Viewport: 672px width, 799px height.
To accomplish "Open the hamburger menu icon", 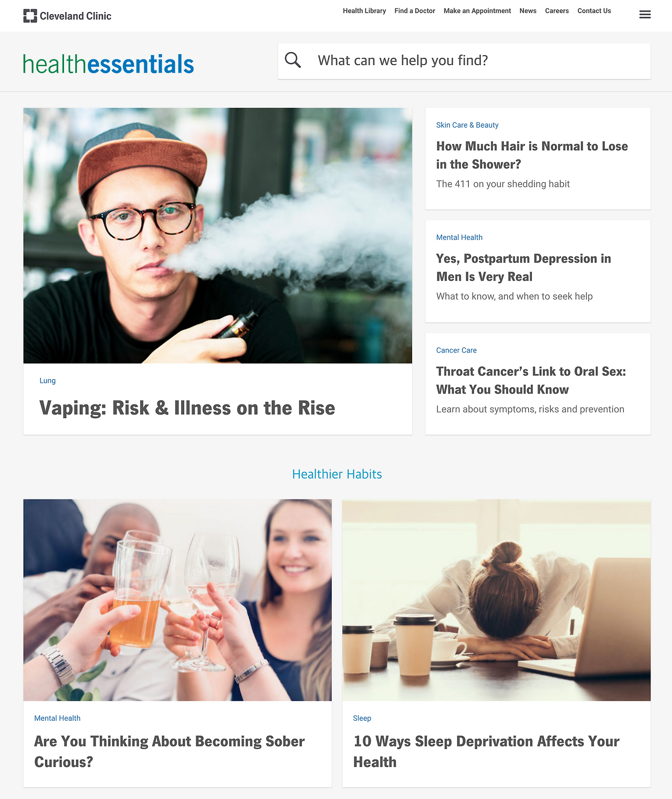I will pos(645,15).
